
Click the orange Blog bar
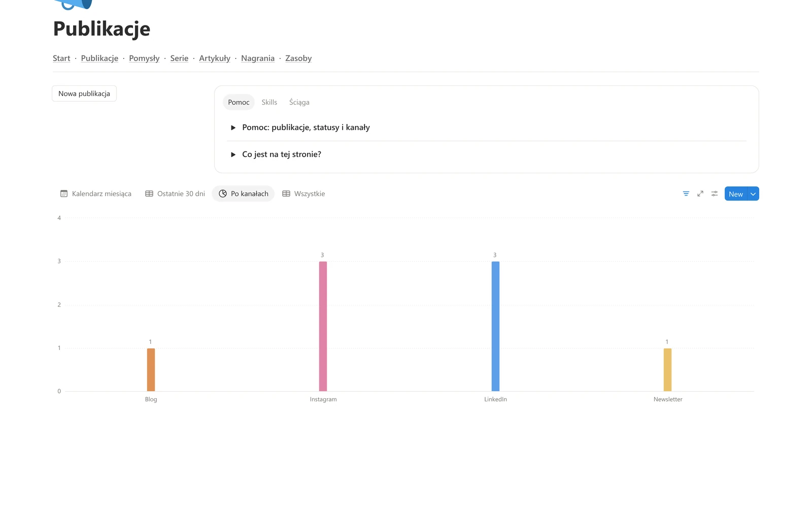(151, 370)
